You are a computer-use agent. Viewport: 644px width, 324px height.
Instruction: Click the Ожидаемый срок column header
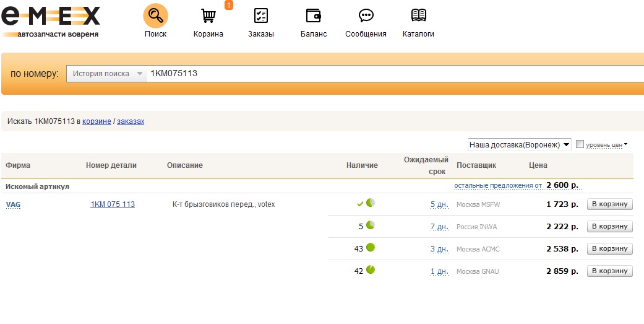click(426, 165)
